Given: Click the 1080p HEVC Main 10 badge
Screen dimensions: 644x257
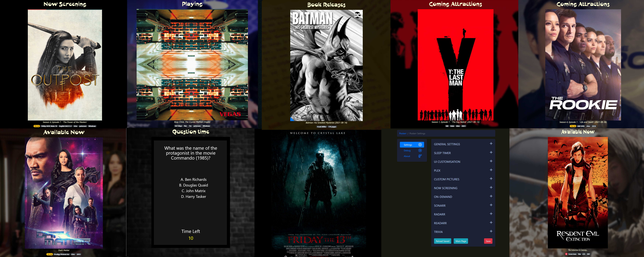Looking at the screenshot, I should pyautogui.click(x=49, y=126).
